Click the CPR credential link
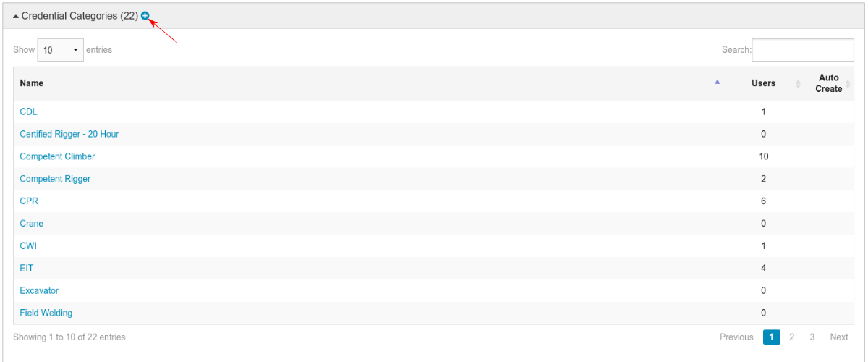 [x=29, y=201]
